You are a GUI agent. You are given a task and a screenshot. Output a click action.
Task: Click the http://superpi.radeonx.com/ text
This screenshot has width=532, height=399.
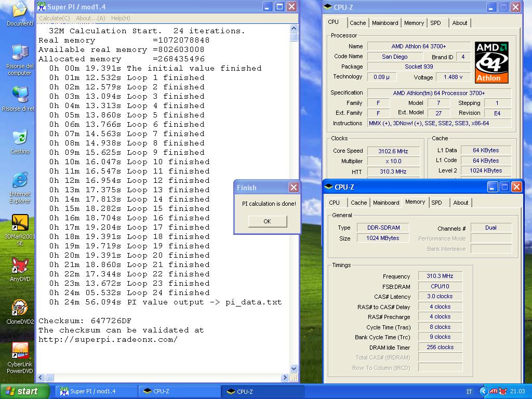(x=108, y=339)
